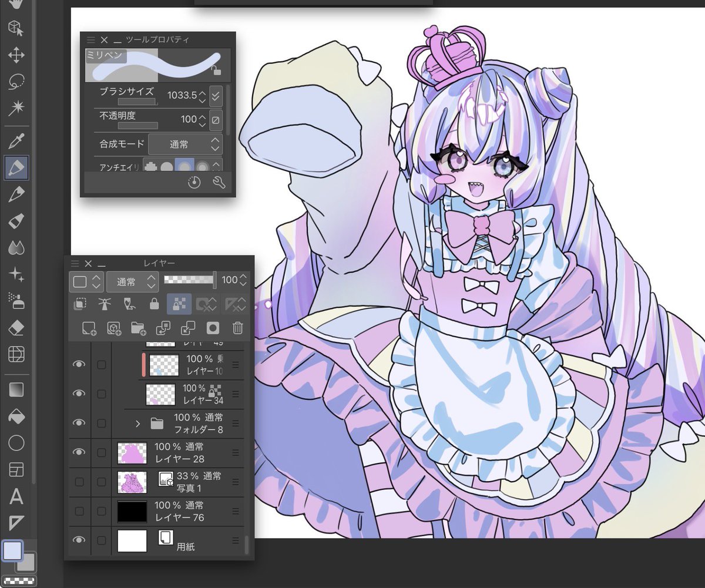Toggle Clip to Layer Below
The image size is (705, 588).
pyautogui.click(x=80, y=304)
